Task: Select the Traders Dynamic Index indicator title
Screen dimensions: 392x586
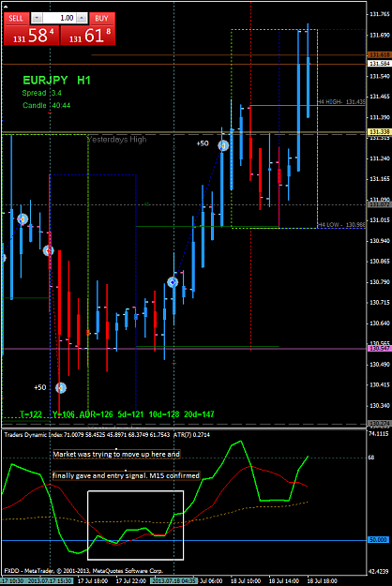Action: click(x=107, y=435)
